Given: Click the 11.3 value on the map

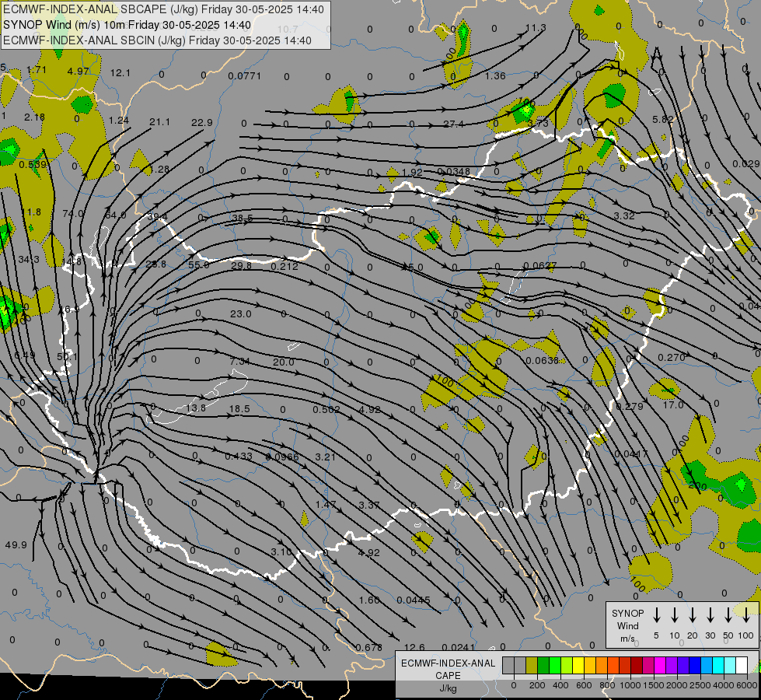Looking at the screenshot, I should point(536,28).
